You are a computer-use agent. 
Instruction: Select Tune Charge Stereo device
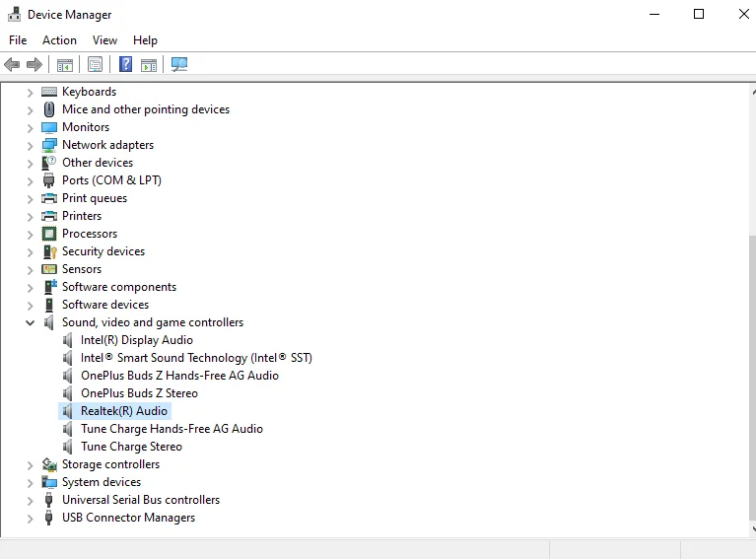132,447
